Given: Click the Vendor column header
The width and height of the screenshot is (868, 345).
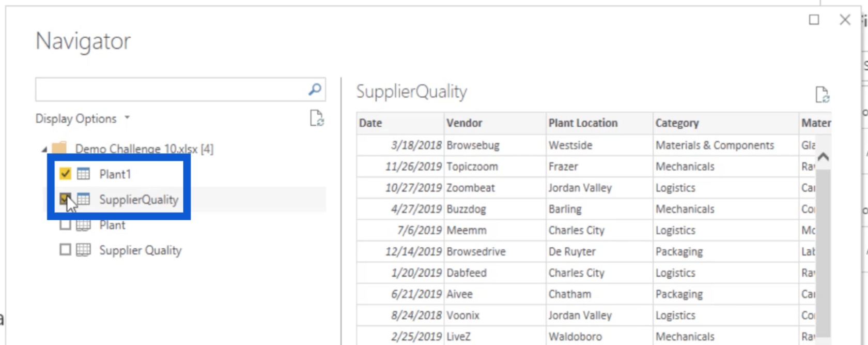Looking at the screenshot, I should [x=494, y=123].
